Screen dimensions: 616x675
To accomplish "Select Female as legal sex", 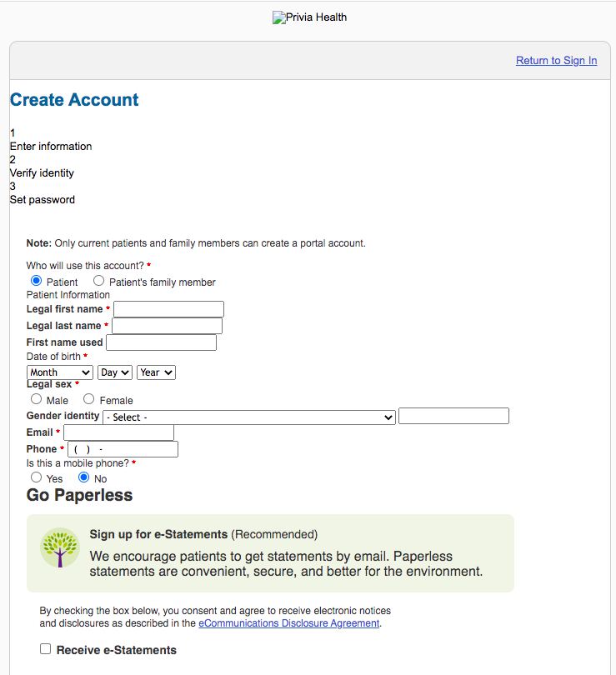I will [88, 399].
